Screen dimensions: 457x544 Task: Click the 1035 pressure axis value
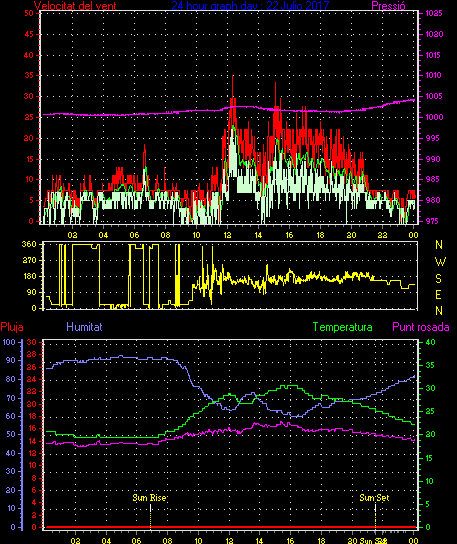pos(434,13)
